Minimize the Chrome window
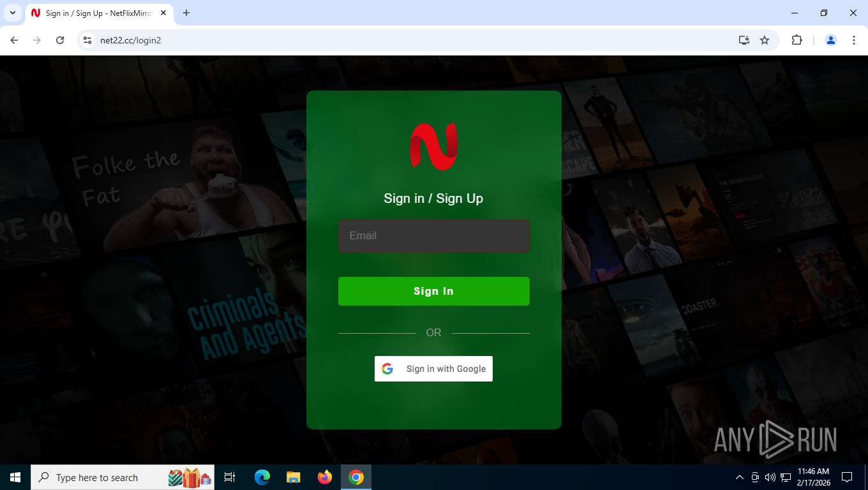 tap(795, 13)
